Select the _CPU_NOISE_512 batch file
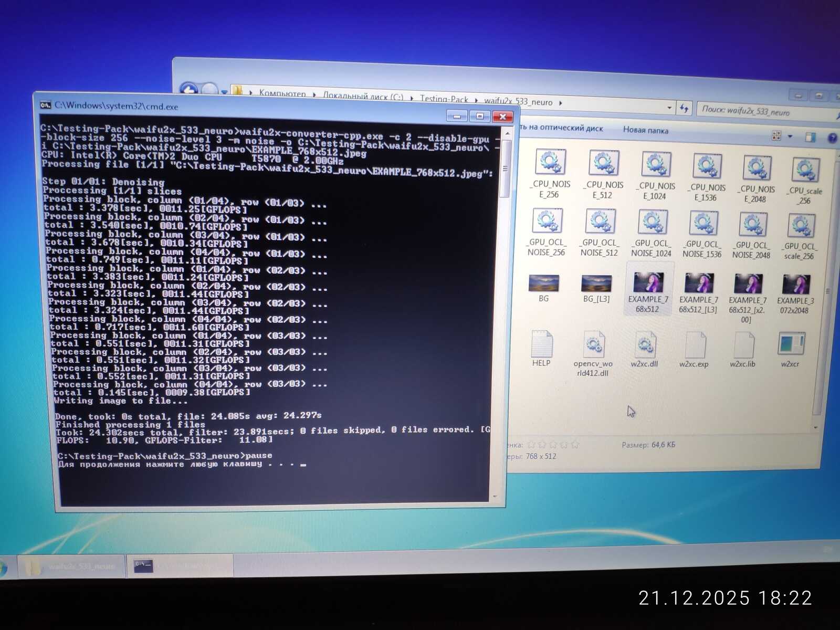The image size is (840, 630). tap(603, 174)
